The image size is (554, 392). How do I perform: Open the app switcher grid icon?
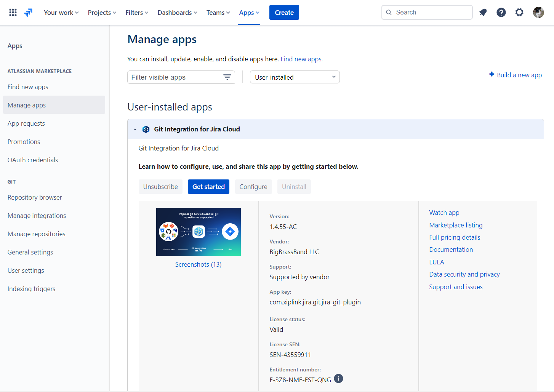(13, 13)
